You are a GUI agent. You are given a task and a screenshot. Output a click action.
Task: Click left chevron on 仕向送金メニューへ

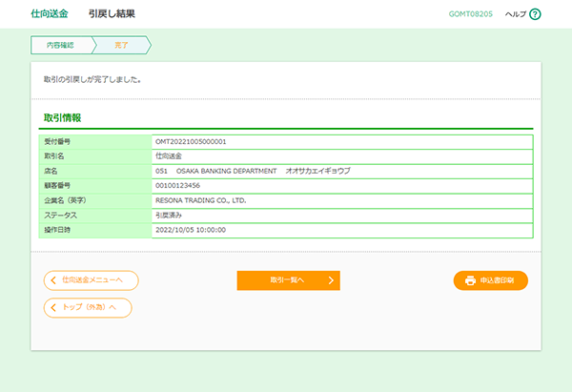click(x=53, y=280)
